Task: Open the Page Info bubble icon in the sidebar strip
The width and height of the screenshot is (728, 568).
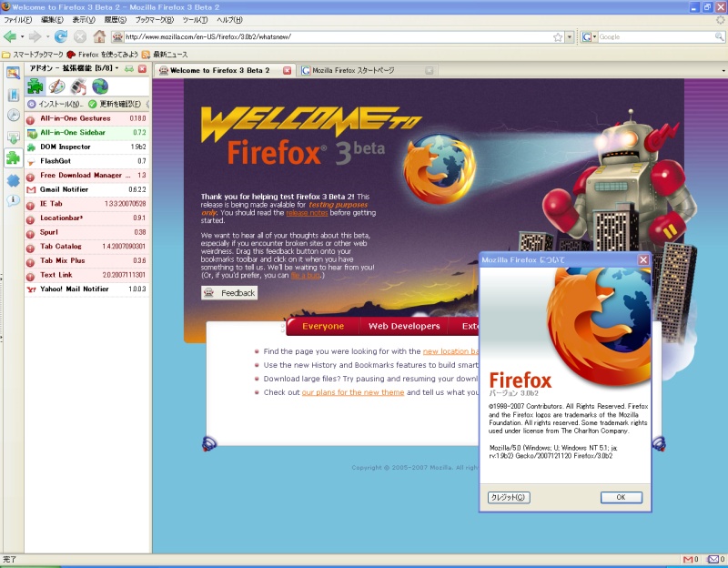Action: (x=13, y=200)
